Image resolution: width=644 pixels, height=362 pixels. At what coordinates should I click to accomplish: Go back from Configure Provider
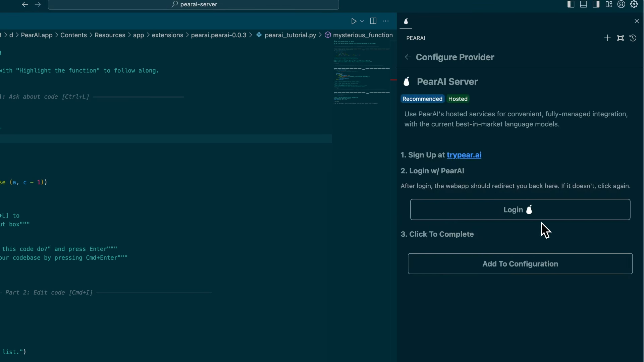(408, 57)
